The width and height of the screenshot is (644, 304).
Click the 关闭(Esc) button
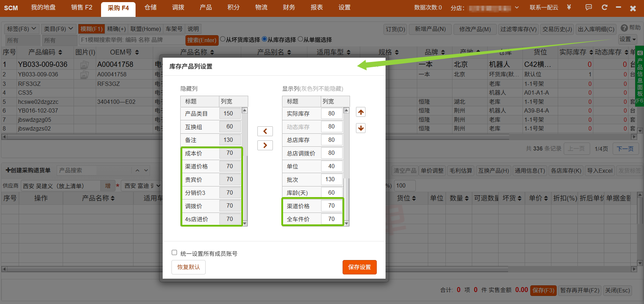[617, 290]
